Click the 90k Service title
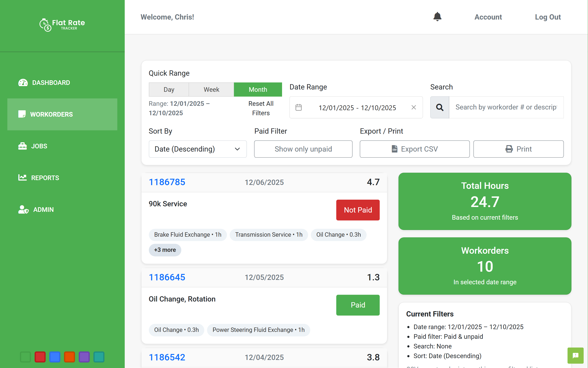 pyautogui.click(x=168, y=204)
